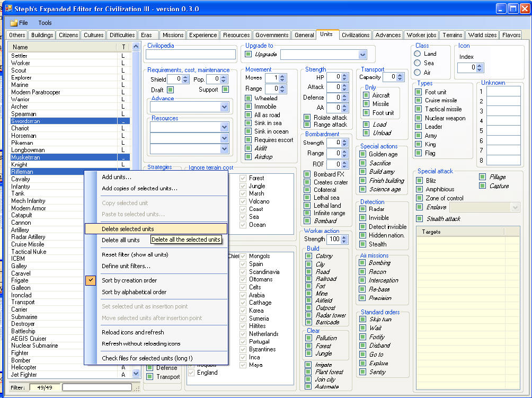Open the Tools menu
The height and width of the screenshot is (398, 532).
point(45,23)
